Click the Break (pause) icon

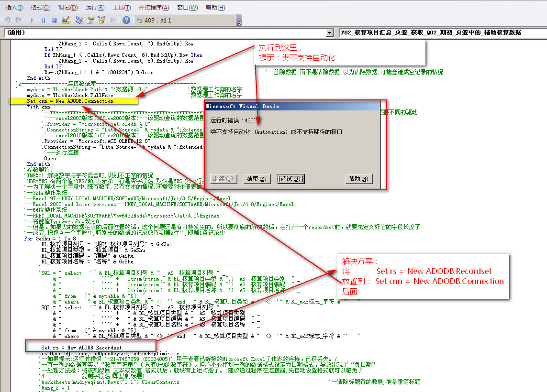coord(43,20)
